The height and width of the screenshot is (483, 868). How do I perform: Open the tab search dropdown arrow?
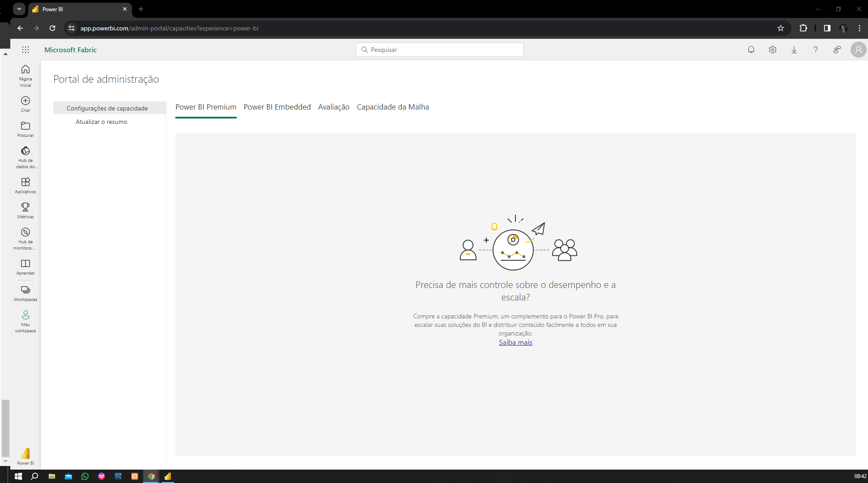coord(19,9)
